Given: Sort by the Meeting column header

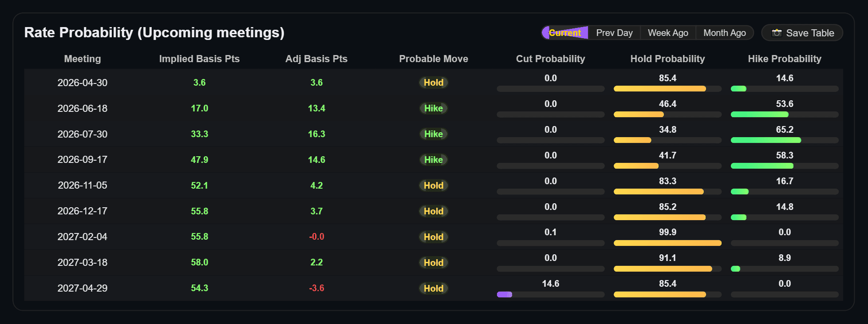Looking at the screenshot, I should pyautogui.click(x=82, y=58).
